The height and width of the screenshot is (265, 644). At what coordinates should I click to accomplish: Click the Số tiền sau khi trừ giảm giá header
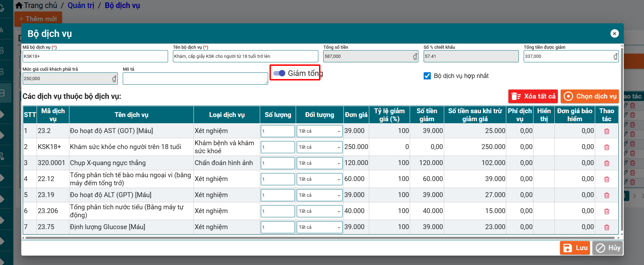point(475,115)
